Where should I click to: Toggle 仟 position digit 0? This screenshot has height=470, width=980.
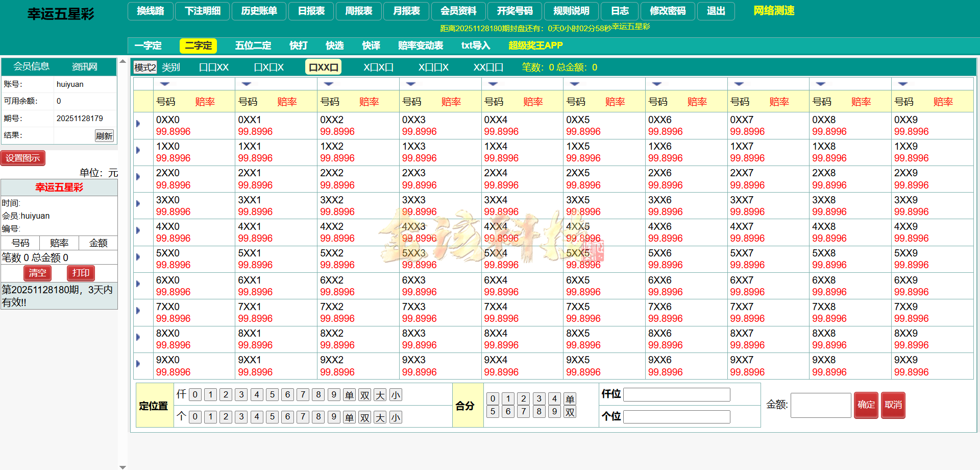click(x=195, y=395)
